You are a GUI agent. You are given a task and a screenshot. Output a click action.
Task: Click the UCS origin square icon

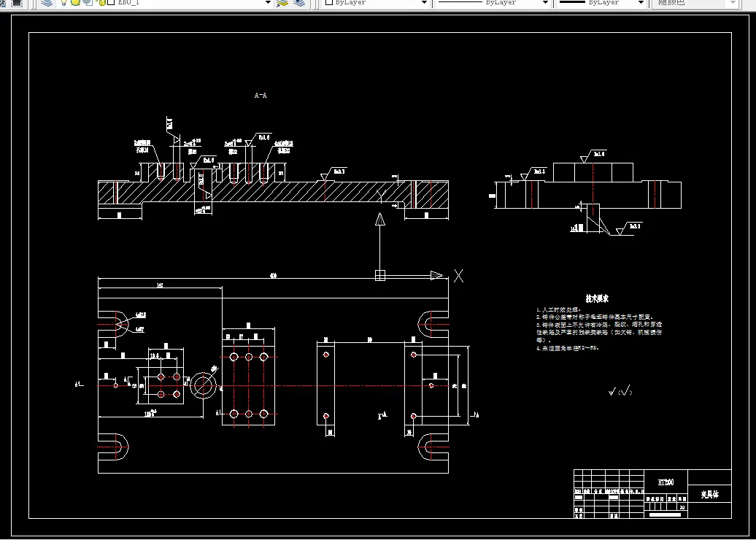pyautogui.click(x=380, y=275)
